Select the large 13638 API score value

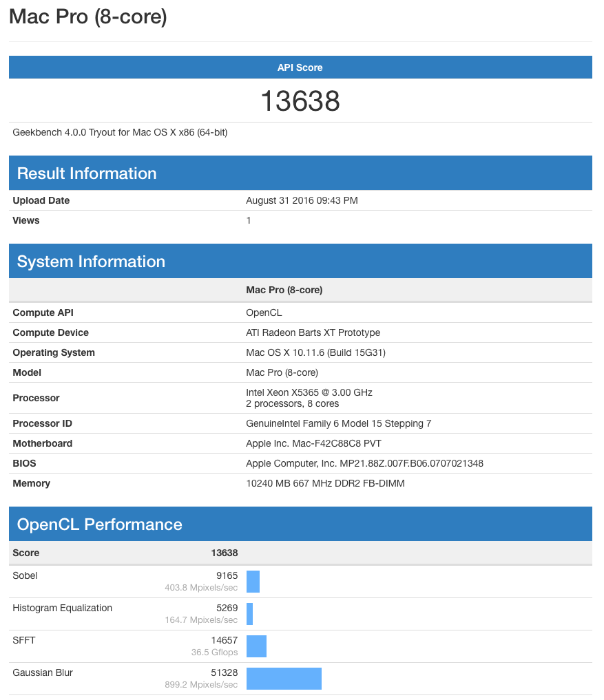click(300, 101)
